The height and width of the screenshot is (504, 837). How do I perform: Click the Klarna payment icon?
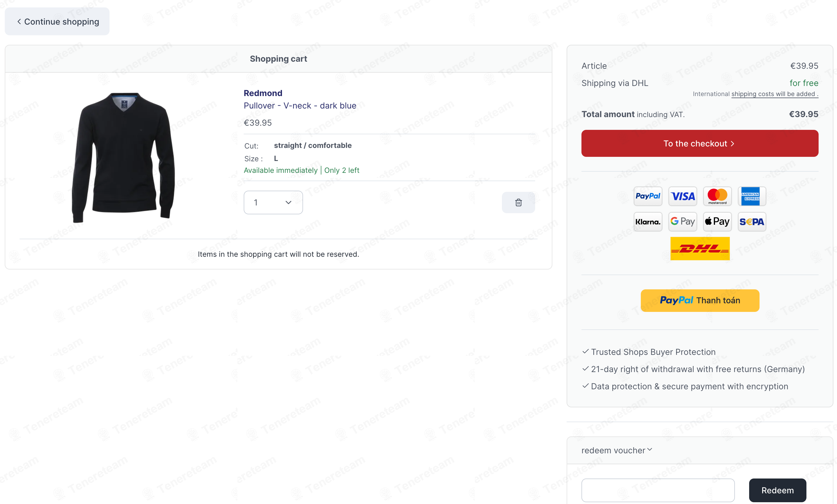[648, 222]
